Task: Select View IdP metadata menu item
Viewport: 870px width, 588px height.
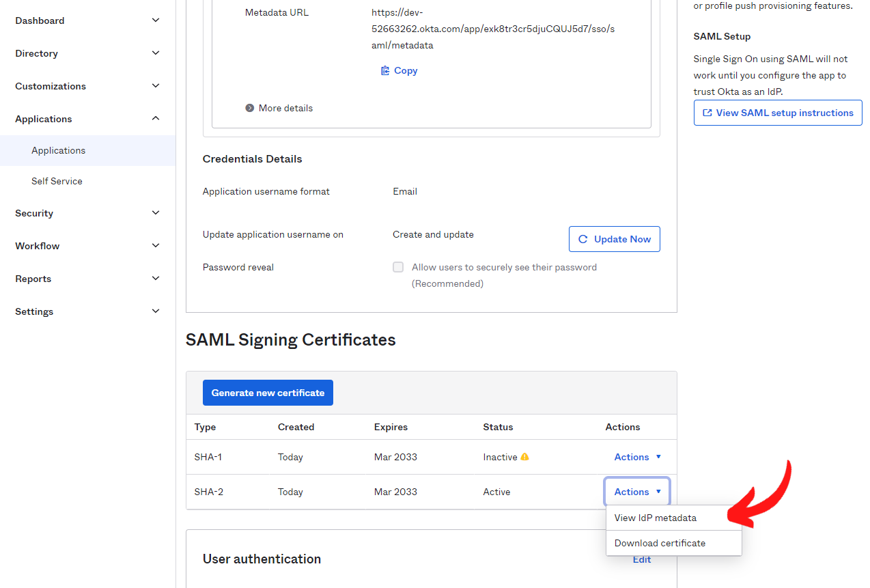Action: [x=656, y=518]
